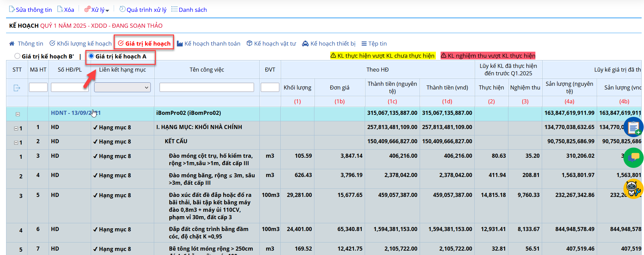Collapse the KHỐI NHÀ CHÍNH row

16,128
